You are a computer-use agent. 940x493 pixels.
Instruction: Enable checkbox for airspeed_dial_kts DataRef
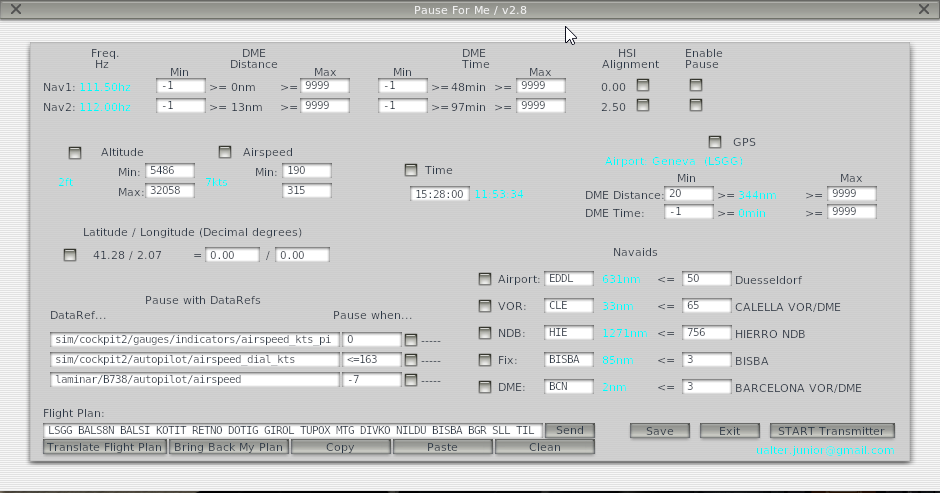pyautogui.click(x=411, y=360)
